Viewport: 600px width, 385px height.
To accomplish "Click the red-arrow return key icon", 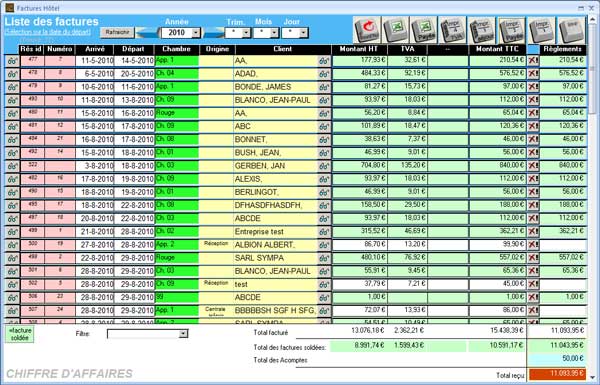I will (367, 29).
